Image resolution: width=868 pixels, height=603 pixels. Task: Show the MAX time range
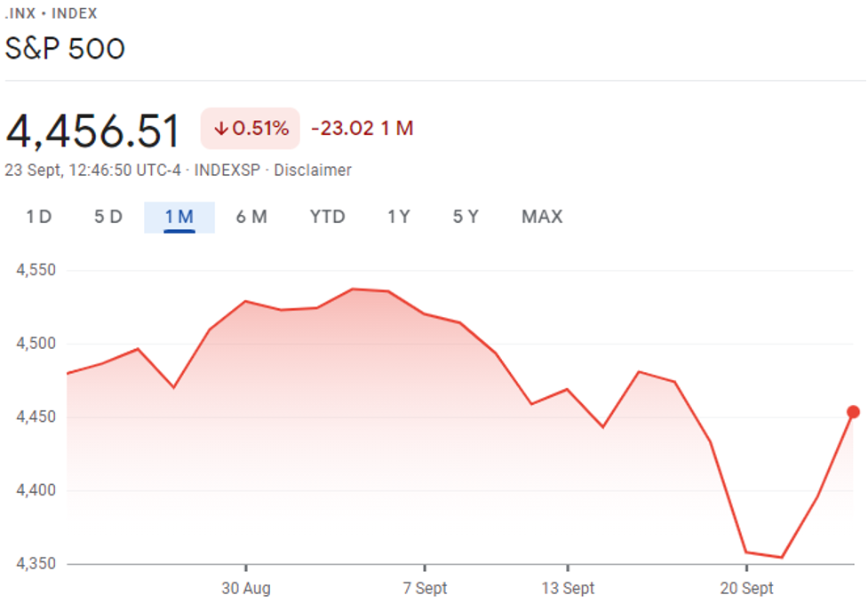(542, 217)
